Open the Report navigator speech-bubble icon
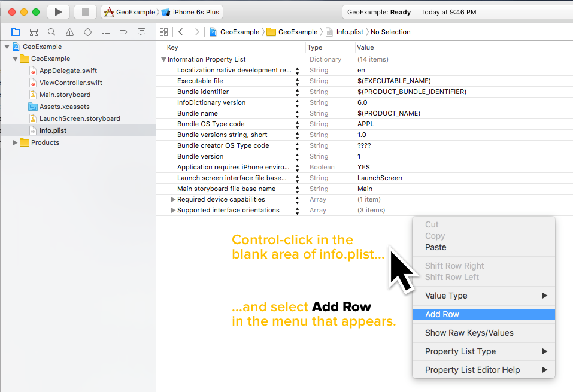573x392 pixels. [141, 32]
